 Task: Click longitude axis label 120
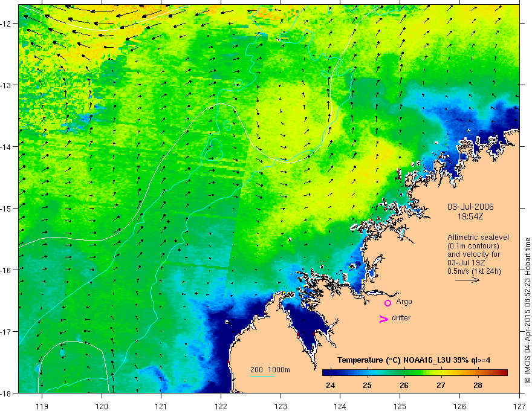click(102, 406)
